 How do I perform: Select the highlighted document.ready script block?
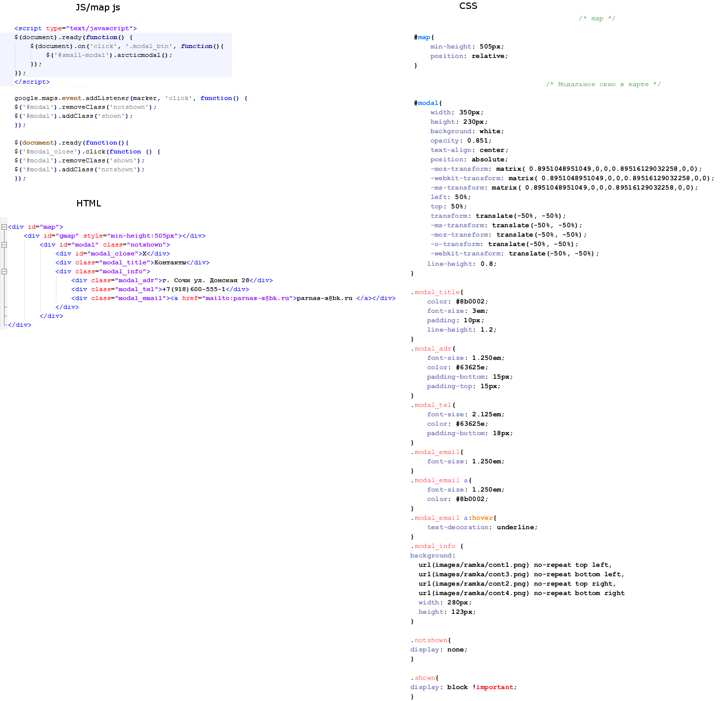click(119, 55)
